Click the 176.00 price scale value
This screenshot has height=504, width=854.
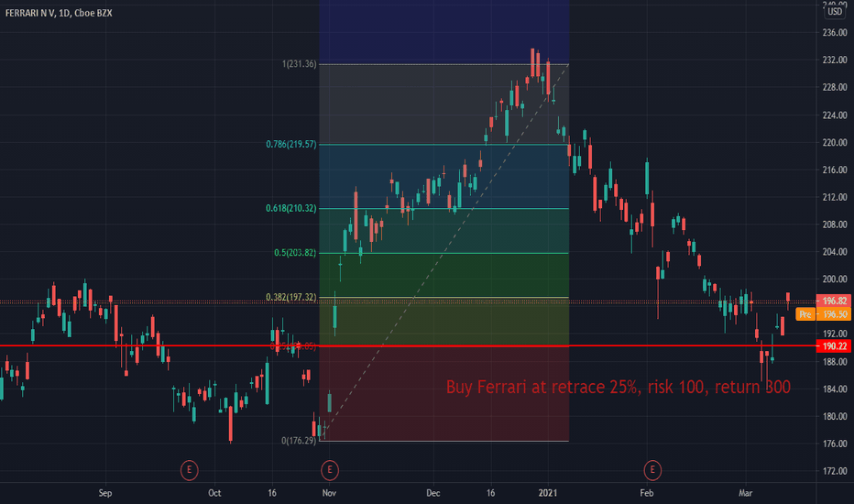[835, 444]
